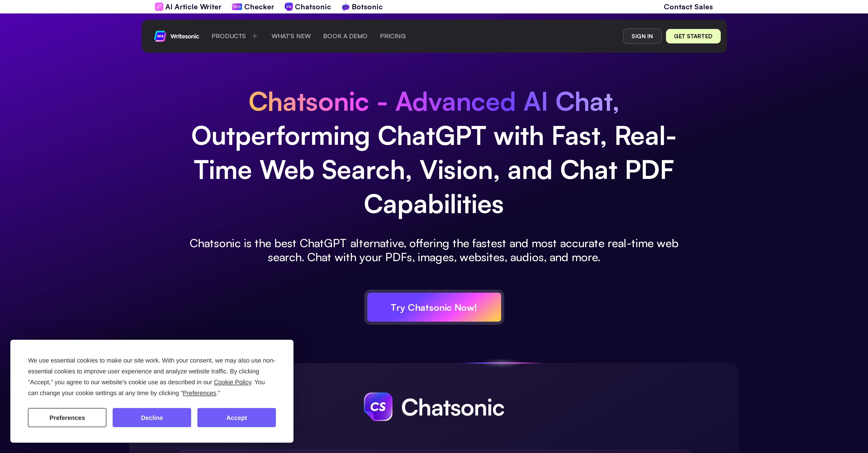This screenshot has width=868, height=453.
Task: Click BOOK A DEMO menu item
Action: [345, 36]
